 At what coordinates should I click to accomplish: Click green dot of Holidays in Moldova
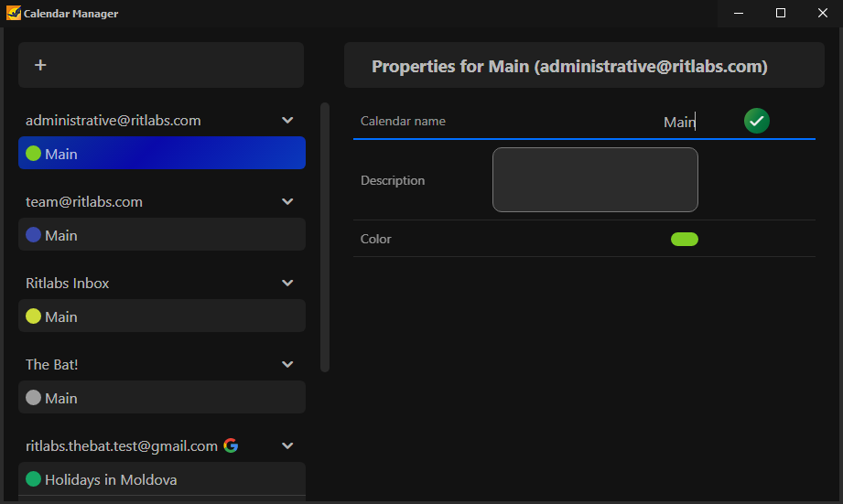click(33, 478)
